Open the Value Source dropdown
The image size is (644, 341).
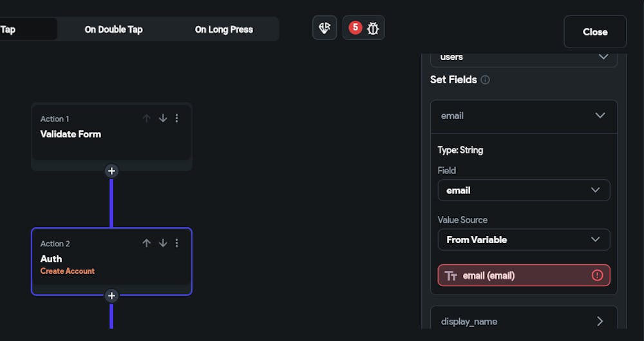(x=524, y=239)
